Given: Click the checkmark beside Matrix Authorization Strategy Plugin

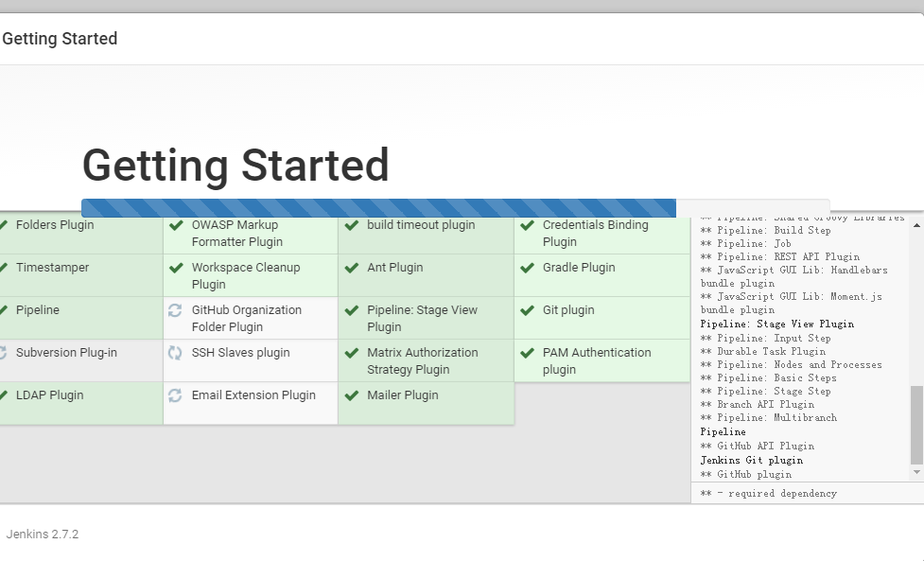Looking at the screenshot, I should (352, 352).
